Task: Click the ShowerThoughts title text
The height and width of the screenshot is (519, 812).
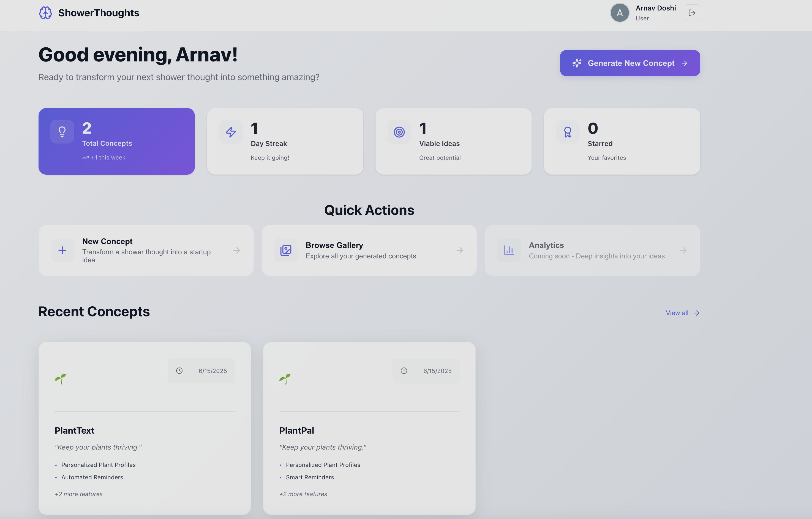Action: tap(99, 13)
